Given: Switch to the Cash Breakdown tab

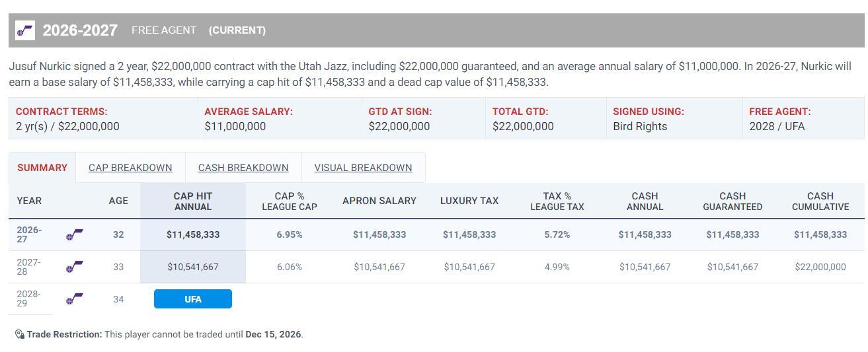Looking at the screenshot, I should click(x=243, y=168).
